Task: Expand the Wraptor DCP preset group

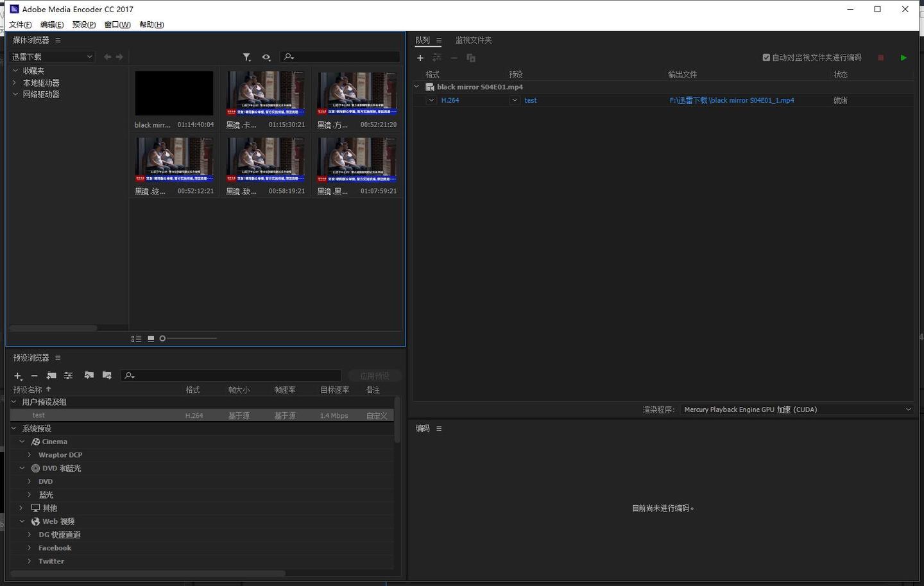Action: pyautogui.click(x=30, y=455)
